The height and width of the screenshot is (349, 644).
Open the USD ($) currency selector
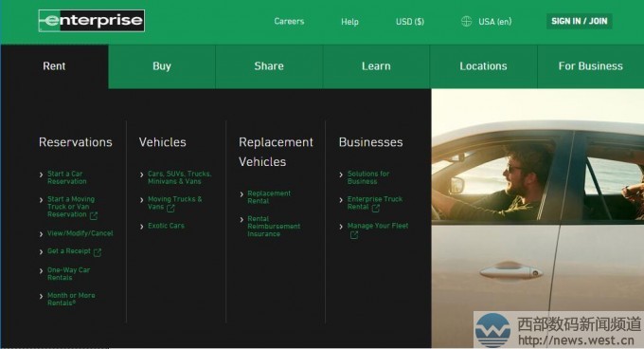[x=410, y=22]
